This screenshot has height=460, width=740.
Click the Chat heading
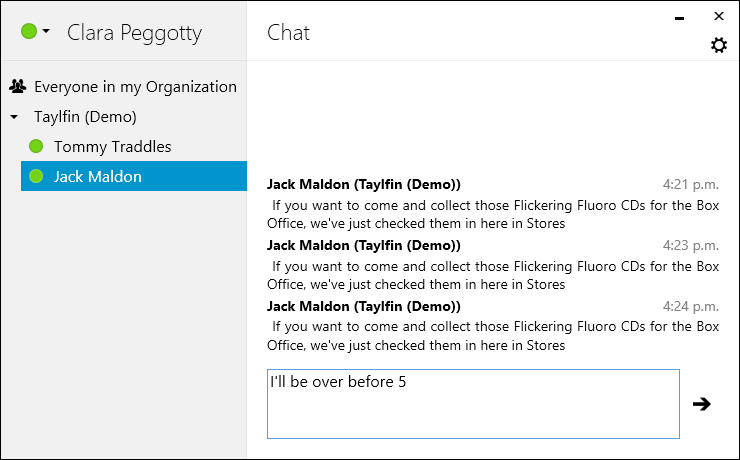coord(288,33)
